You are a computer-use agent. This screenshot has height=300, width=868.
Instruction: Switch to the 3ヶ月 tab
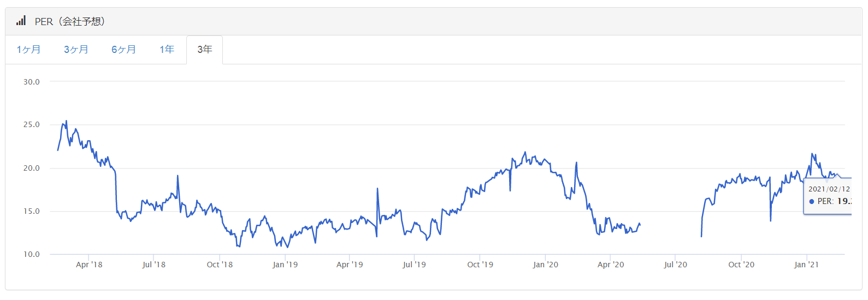point(76,50)
